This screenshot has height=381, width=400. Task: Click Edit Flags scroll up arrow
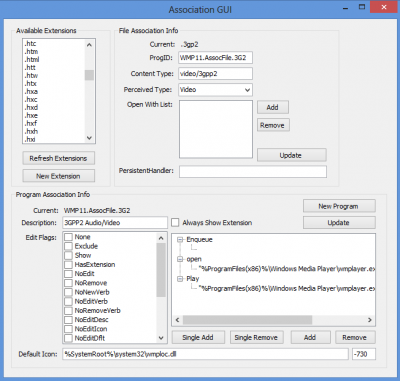161,238
